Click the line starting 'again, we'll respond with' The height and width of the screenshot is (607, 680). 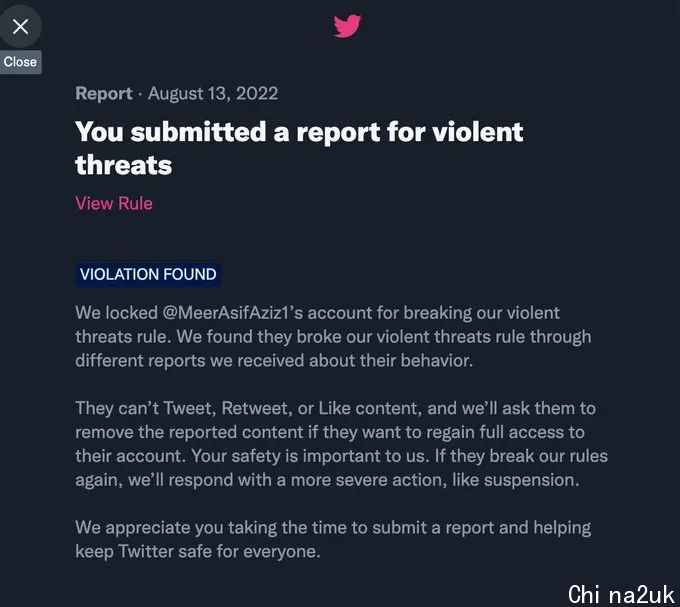pyautogui.click(x=327, y=480)
